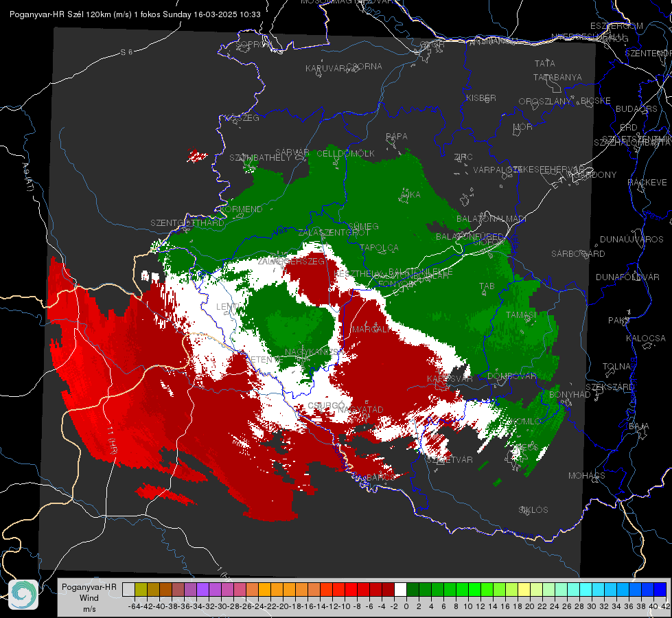Click the SARVAR city label

[x=292, y=152]
